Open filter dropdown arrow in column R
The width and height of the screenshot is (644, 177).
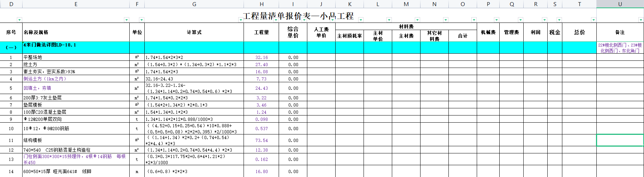coord(544,20)
